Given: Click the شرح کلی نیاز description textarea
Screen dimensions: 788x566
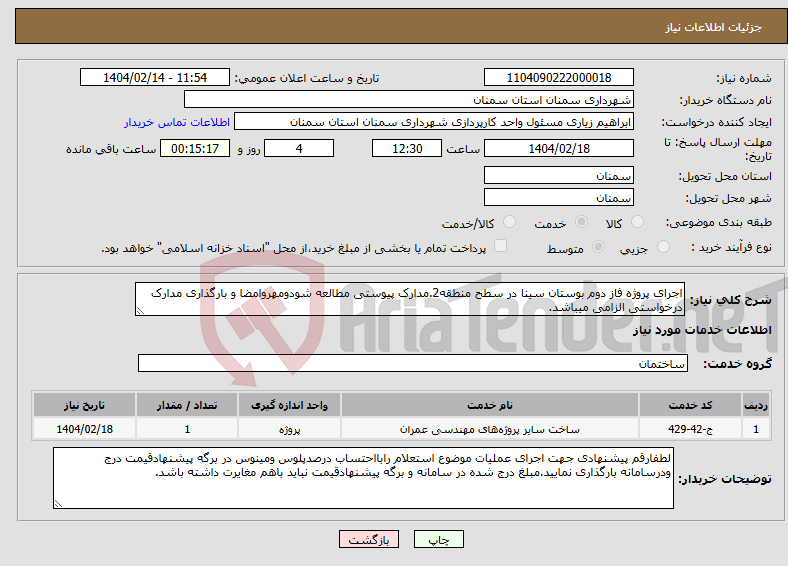Looking at the screenshot, I should (x=410, y=299).
